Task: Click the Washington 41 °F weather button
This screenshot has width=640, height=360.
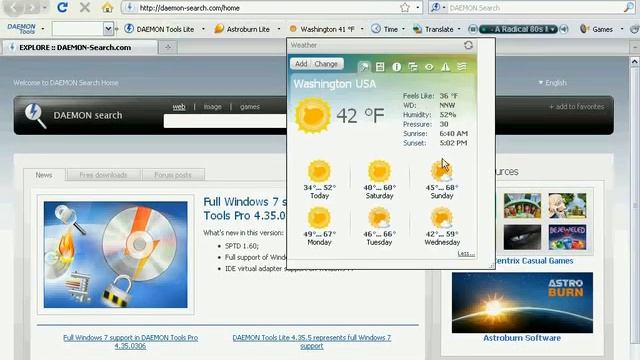Action: [x=322, y=29]
